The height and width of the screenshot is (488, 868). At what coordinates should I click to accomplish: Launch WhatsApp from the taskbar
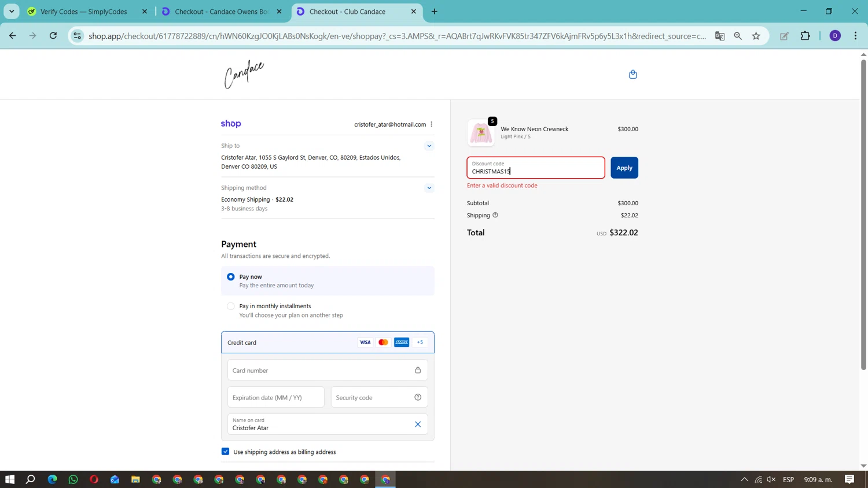pos(73,479)
